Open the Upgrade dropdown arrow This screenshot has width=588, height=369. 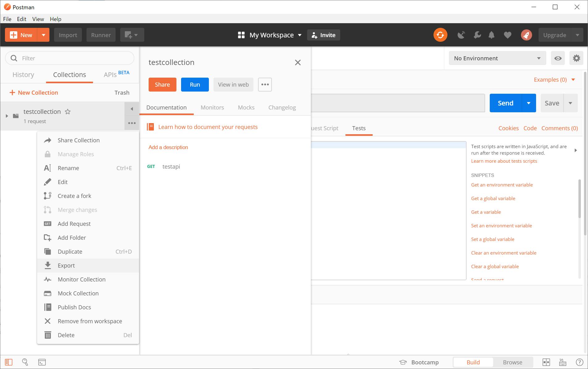tap(577, 35)
